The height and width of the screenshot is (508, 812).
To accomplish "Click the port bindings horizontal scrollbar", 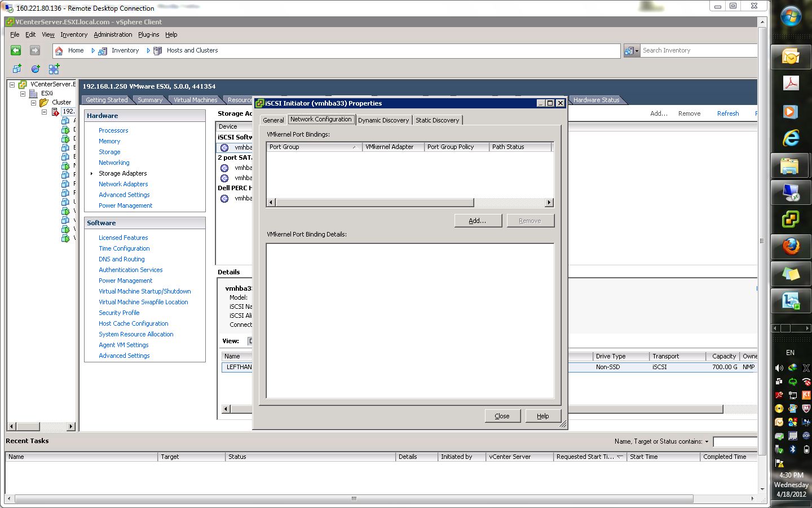I will pyautogui.click(x=374, y=203).
